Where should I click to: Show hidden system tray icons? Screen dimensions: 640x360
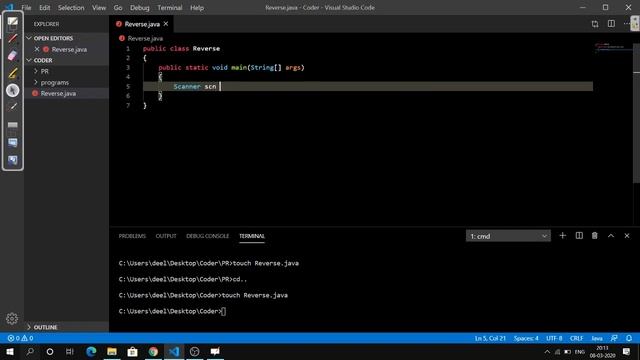pyautogui.click(x=547, y=351)
